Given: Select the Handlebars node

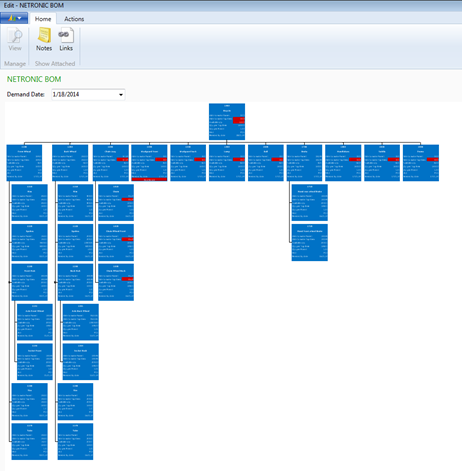Looking at the screenshot, I should tap(343, 163).
